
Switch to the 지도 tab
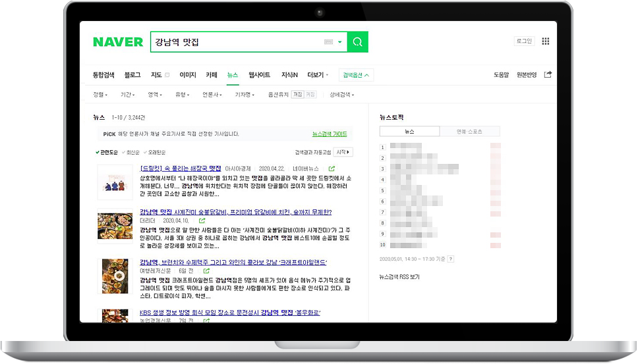156,75
